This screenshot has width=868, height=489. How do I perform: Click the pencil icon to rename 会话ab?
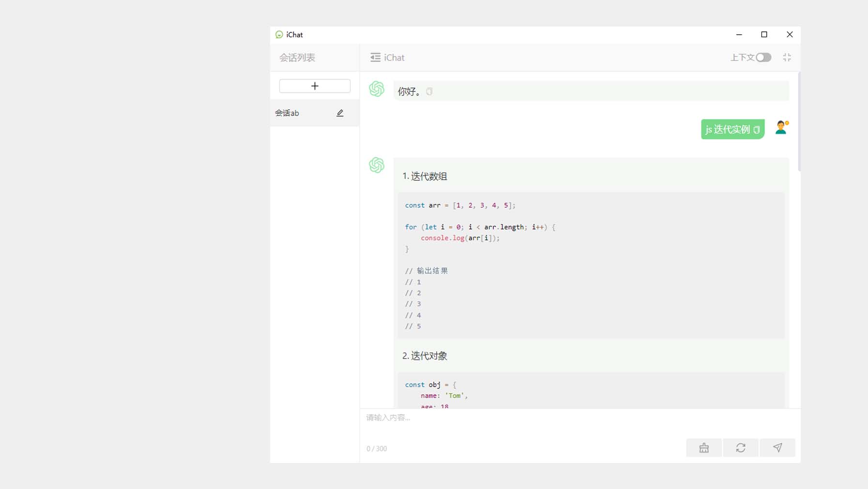[340, 113]
